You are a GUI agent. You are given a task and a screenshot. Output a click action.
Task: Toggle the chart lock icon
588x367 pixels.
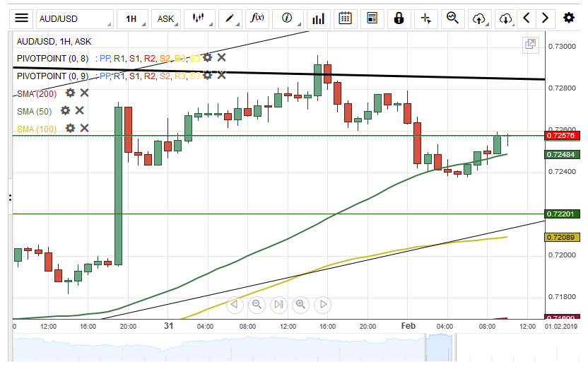(399, 18)
